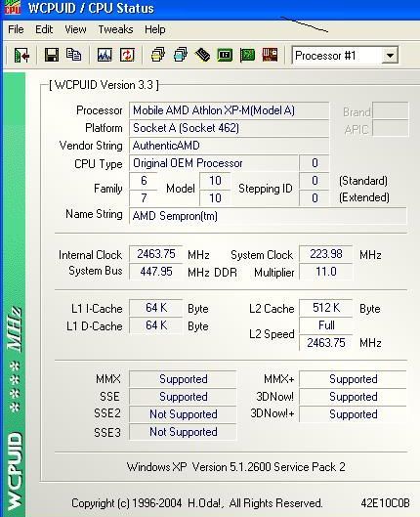Click the SSE3 Not Supported field
Viewport: 420px width, 517px height.
(183, 432)
